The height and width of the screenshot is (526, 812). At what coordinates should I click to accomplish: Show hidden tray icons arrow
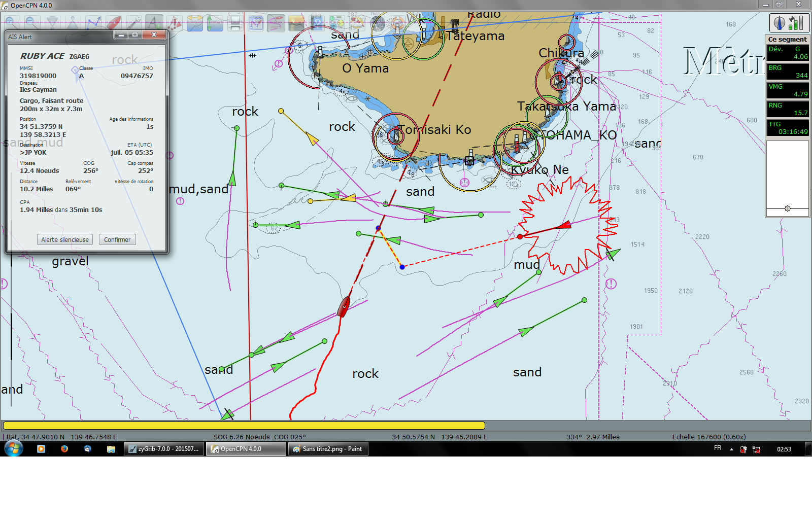pos(731,449)
